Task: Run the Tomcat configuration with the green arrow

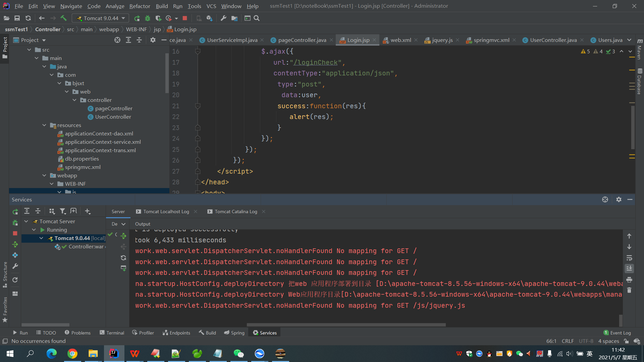Action: point(137,18)
